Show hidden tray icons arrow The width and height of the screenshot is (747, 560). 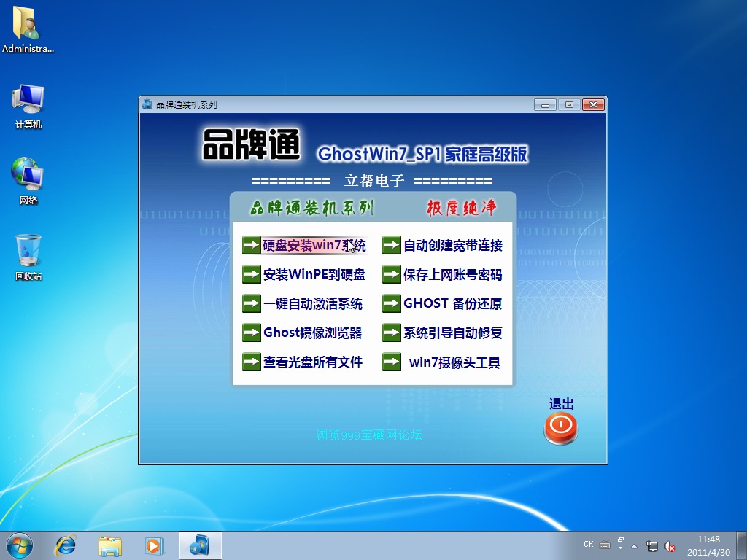coord(634,546)
